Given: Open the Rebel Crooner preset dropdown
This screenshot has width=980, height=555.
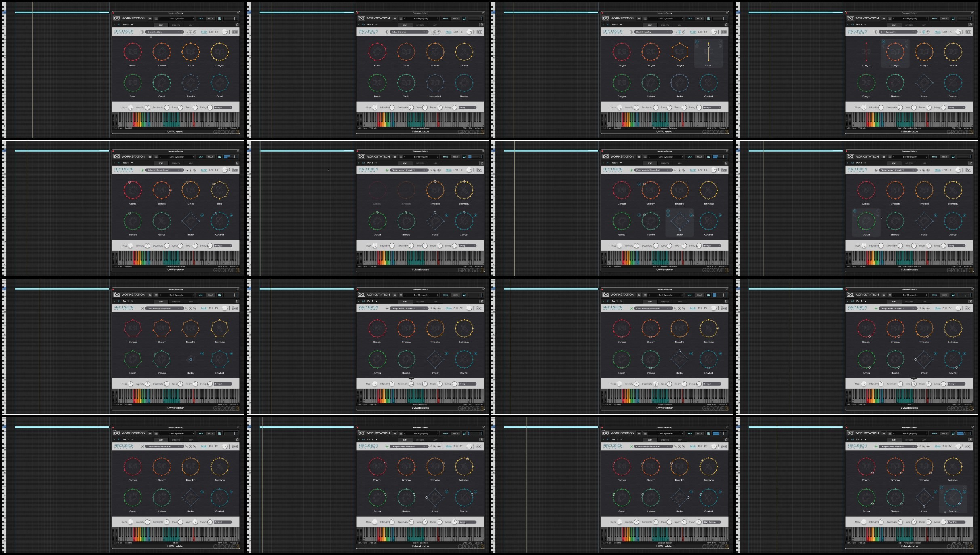Looking at the screenshot, I should point(409,32).
